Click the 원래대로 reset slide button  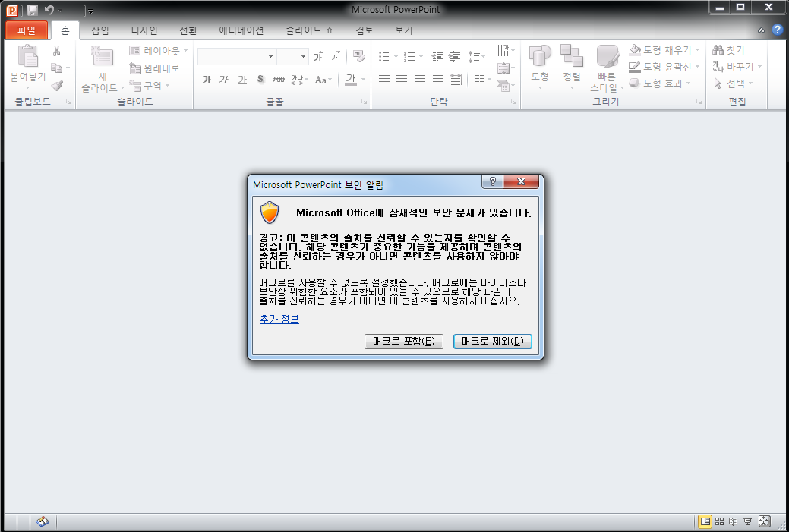pyautogui.click(x=154, y=68)
